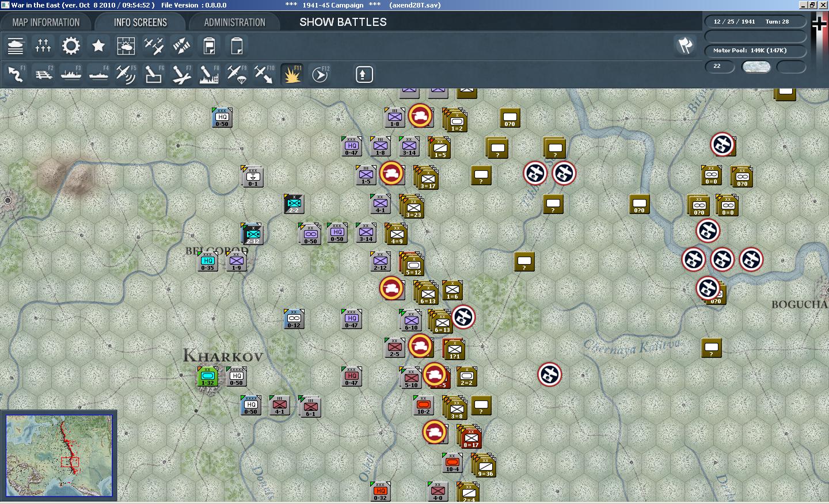Screen dimensions: 829x504
Task: Select the Soviet 3=8 stack
Action: (456, 408)
